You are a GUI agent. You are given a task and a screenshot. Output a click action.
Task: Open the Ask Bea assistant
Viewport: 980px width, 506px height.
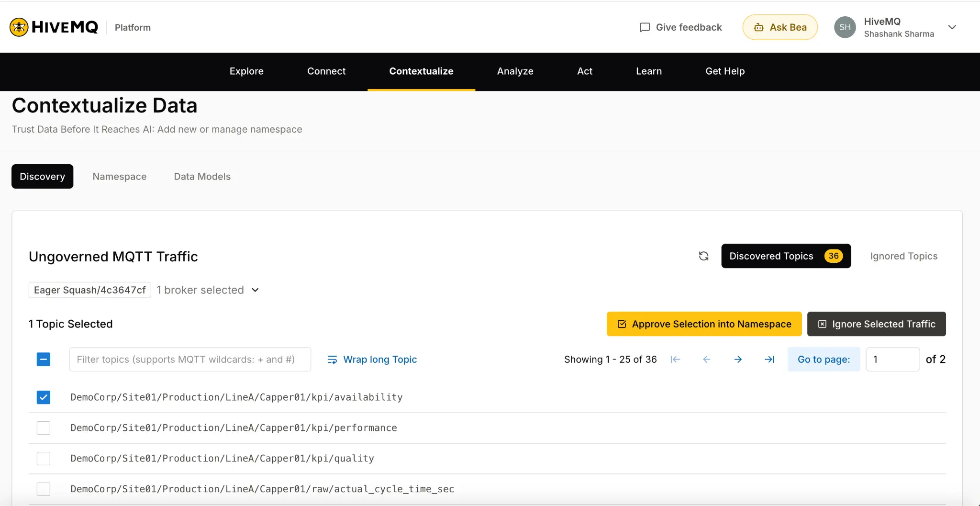click(780, 27)
